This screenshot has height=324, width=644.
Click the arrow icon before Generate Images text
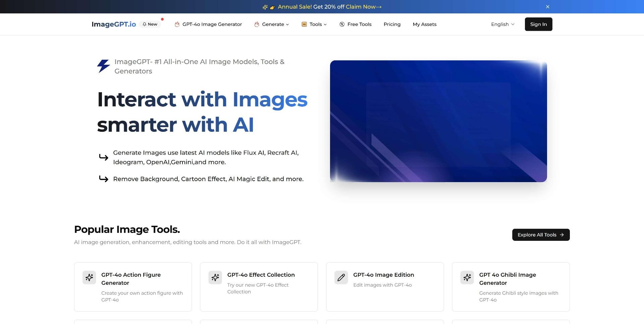click(104, 157)
